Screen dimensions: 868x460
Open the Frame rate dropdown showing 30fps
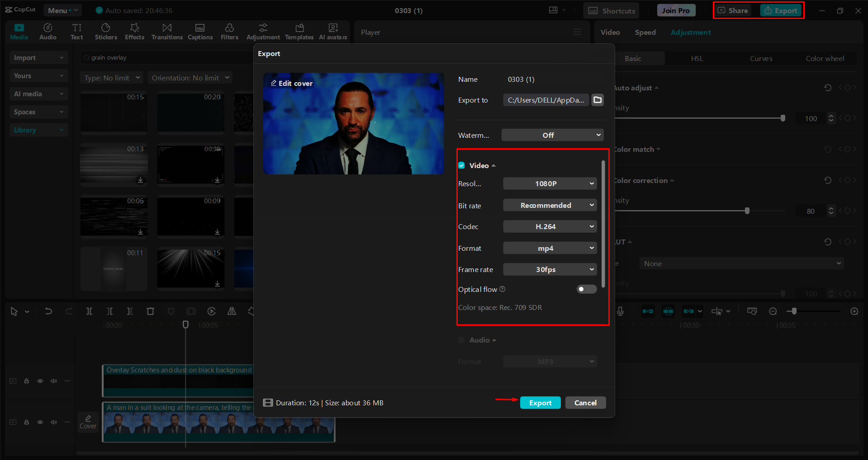549,269
